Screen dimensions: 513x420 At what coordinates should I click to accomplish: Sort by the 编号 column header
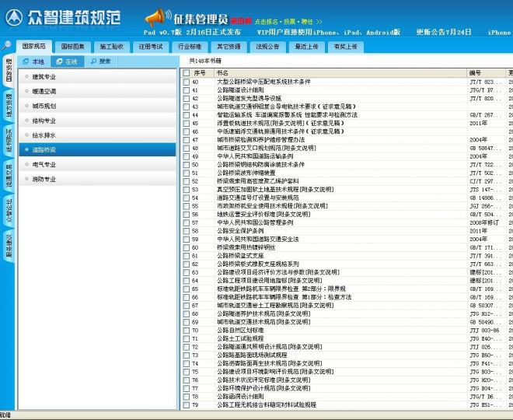click(486, 72)
